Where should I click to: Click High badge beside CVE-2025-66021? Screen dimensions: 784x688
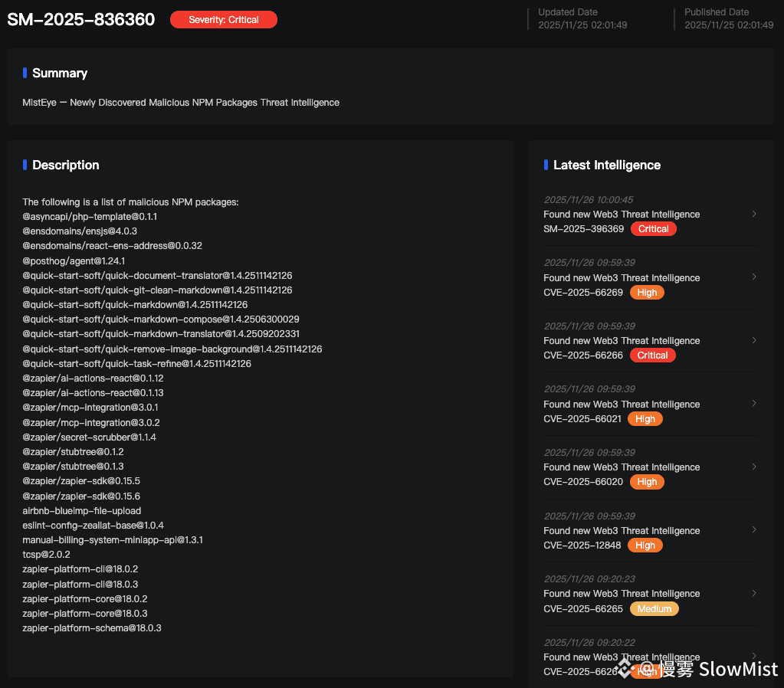point(645,419)
